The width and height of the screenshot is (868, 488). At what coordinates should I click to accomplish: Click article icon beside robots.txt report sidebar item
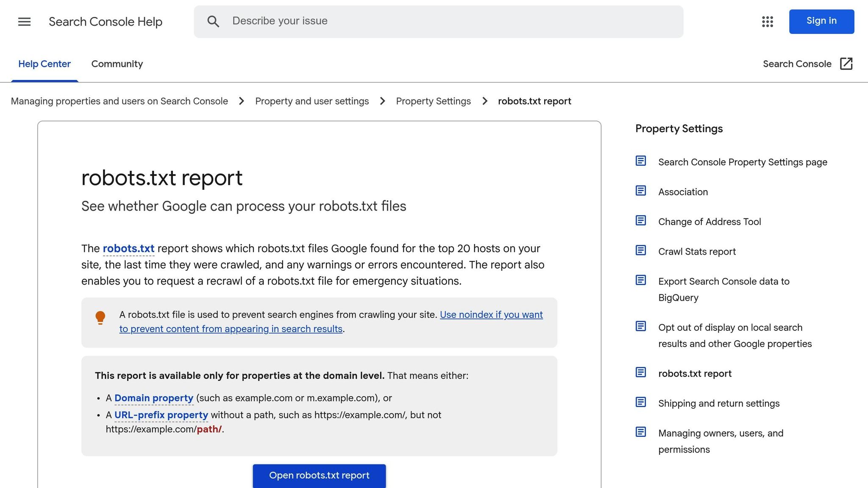pyautogui.click(x=641, y=372)
